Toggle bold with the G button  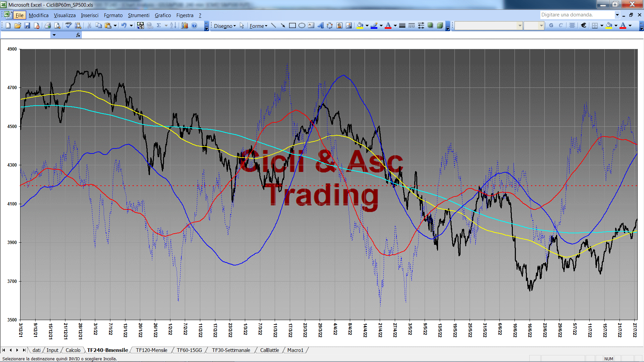[x=551, y=26]
